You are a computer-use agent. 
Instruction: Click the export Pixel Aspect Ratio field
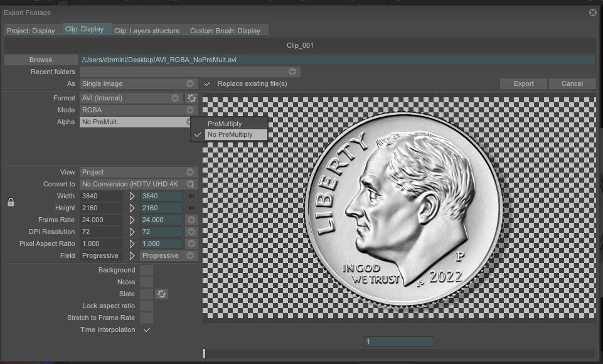161,244
